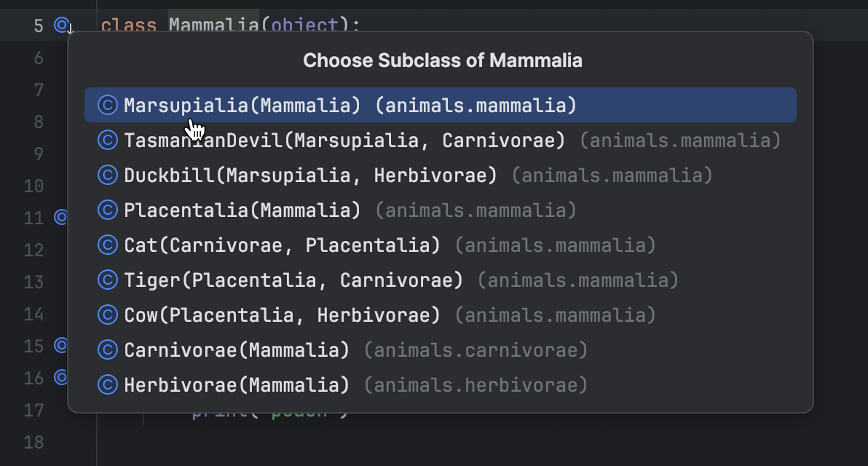868x466 pixels.
Task: Click the class icon beside Carnivorae(Mammalia)
Action: coord(107,349)
